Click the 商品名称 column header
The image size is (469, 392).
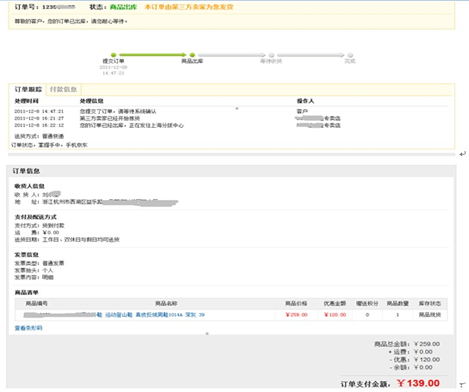click(166, 303)
